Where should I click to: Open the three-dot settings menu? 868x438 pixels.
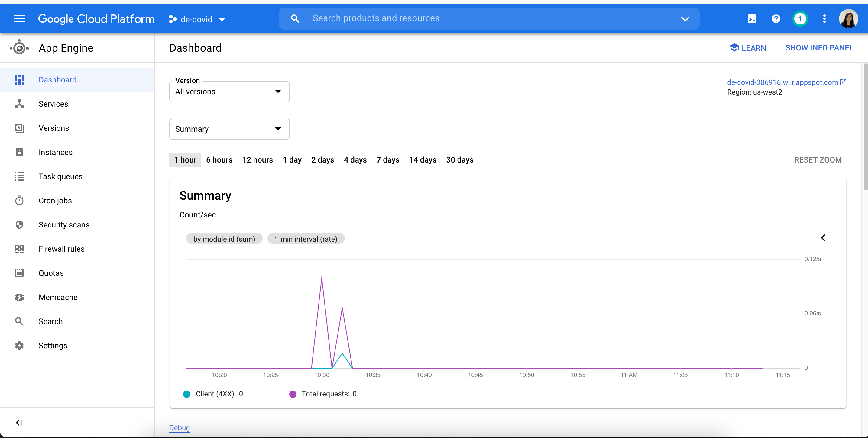pyautogui.click(x=824, y=19)
